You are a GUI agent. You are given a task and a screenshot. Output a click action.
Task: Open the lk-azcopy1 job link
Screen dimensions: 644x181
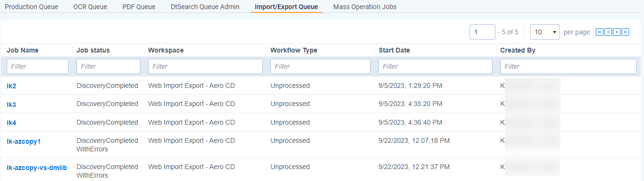(23, 141)
